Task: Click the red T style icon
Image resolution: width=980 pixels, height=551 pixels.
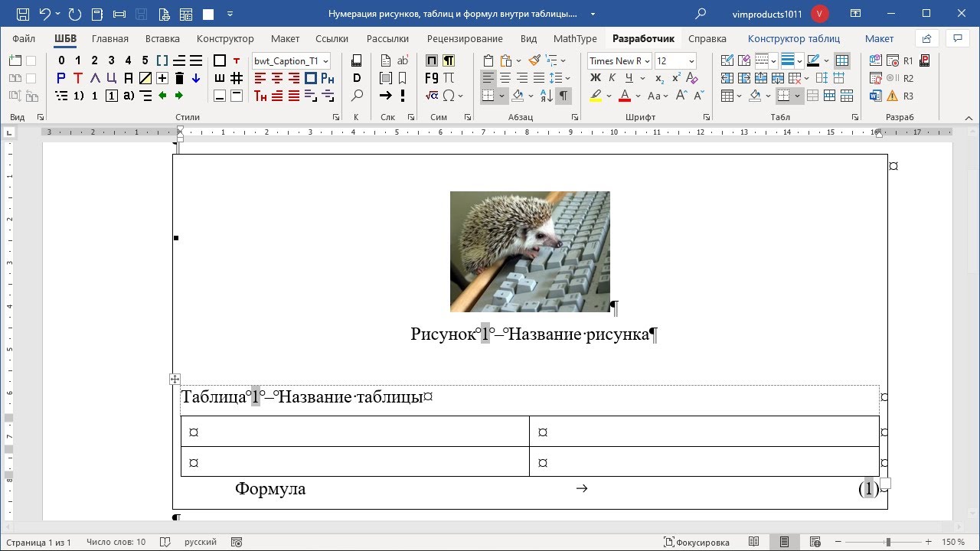Action: [78, 78]
